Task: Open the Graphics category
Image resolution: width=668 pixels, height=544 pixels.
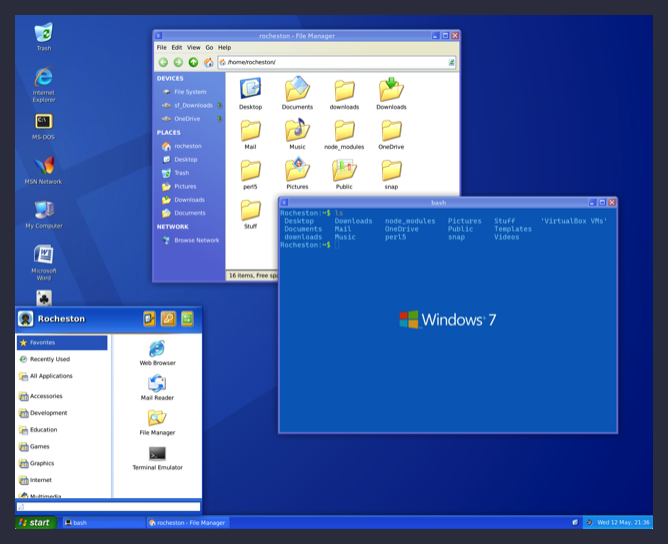Action: (62, 463)
